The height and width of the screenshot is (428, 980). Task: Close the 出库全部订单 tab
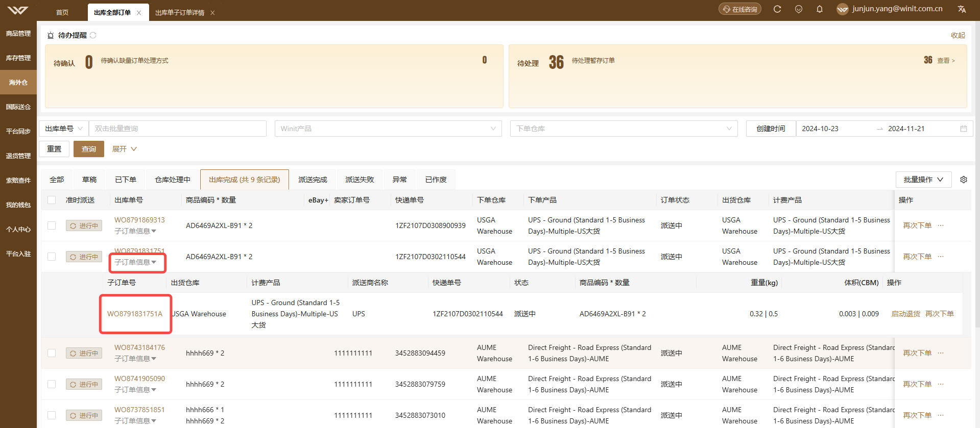[x=139, y=13]
